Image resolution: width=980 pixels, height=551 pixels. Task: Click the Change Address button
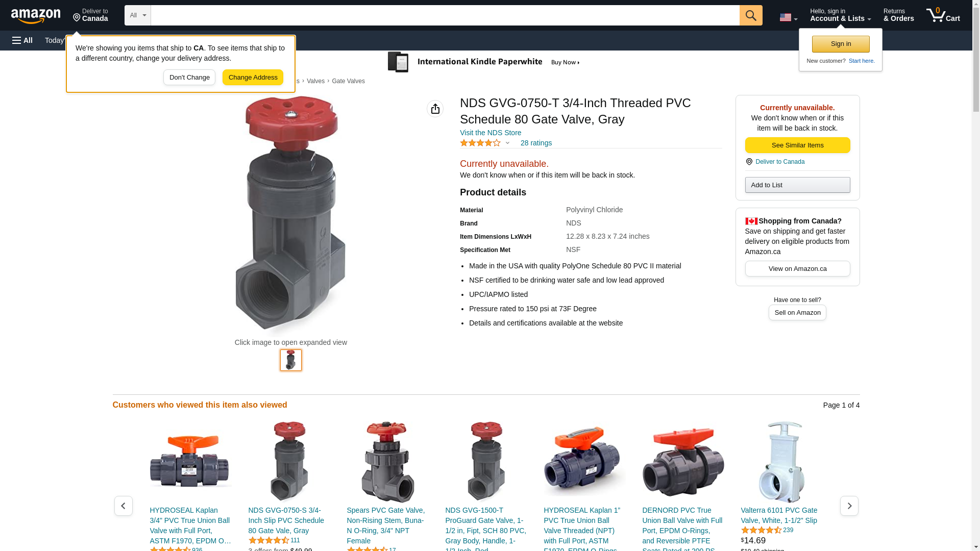click(x=253, y=78)
